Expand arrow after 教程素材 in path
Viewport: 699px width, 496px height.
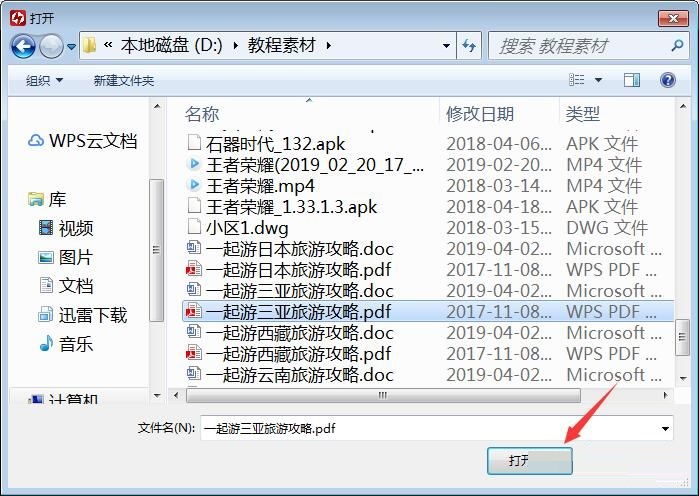329,45
